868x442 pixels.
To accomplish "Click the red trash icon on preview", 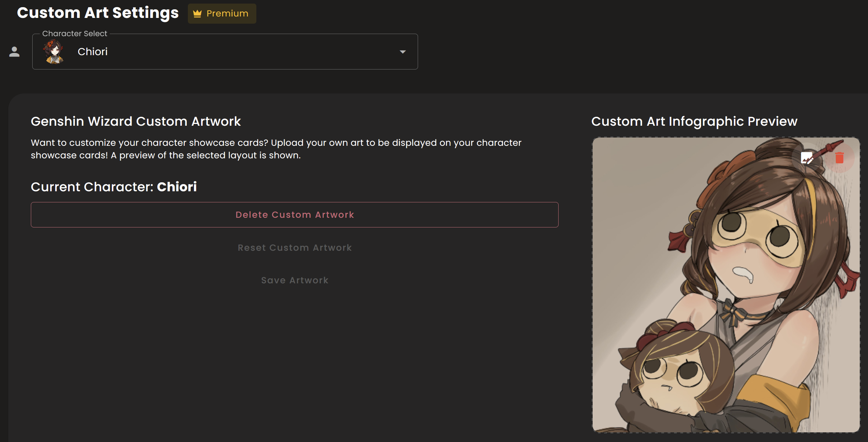I will point(839,158).
